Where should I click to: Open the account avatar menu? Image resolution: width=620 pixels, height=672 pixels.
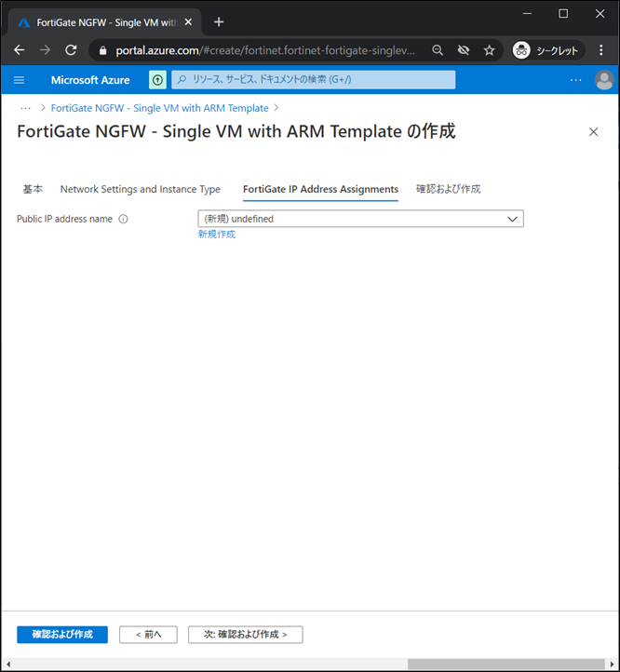pyautogui.click(x=604, y=80)
